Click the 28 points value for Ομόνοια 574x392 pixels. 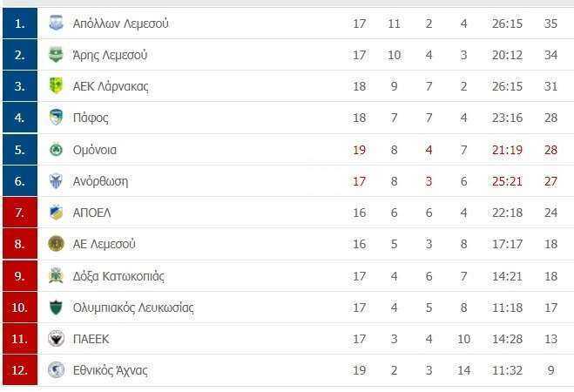[550, 150]
